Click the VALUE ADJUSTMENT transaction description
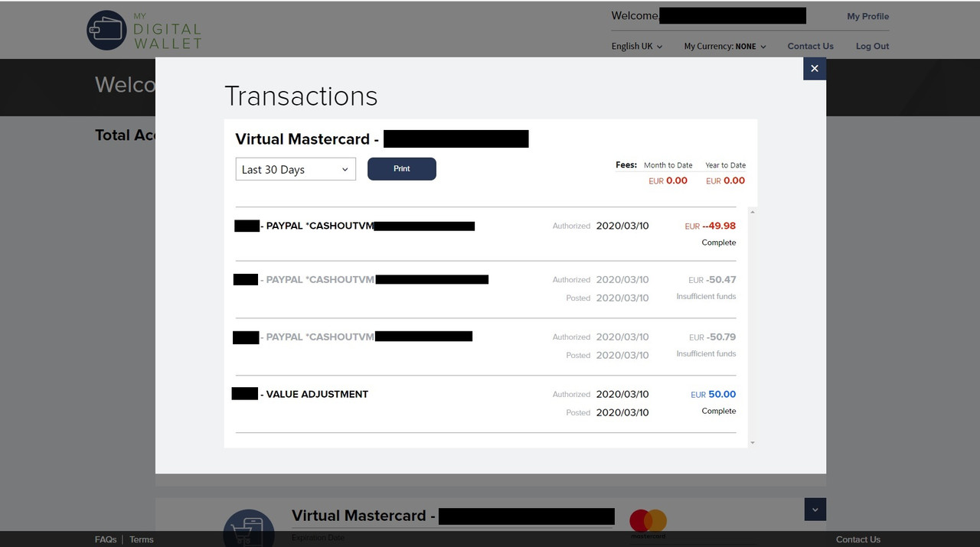This screenshot has height=547, width=980. (317, 394)
